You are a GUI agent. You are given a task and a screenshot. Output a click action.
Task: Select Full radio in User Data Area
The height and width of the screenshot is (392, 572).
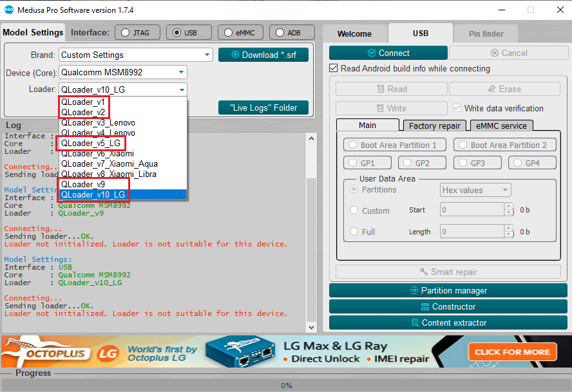click(354, 232)
